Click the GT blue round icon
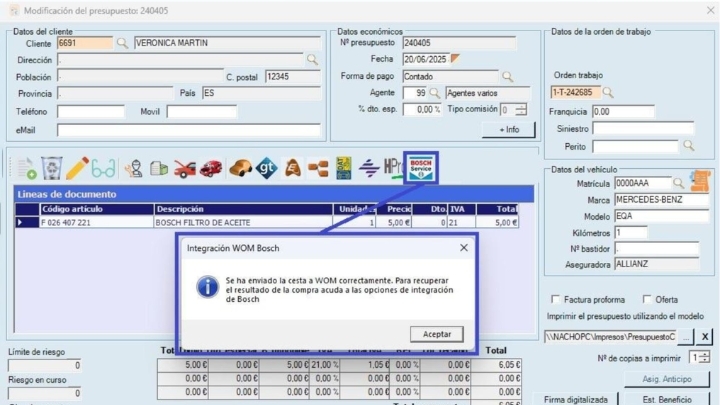 [x=265, y=168]
